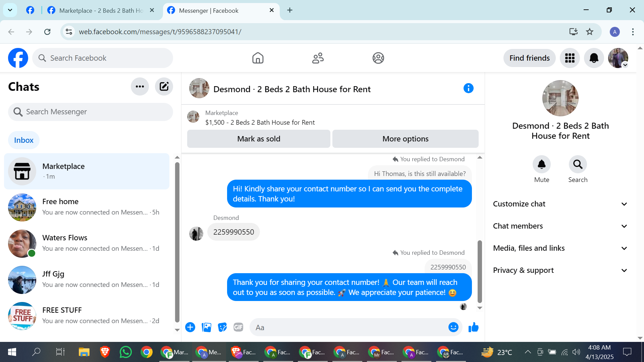644x362 pixels.
Task: Reload the current page
Action: [47, 32]
